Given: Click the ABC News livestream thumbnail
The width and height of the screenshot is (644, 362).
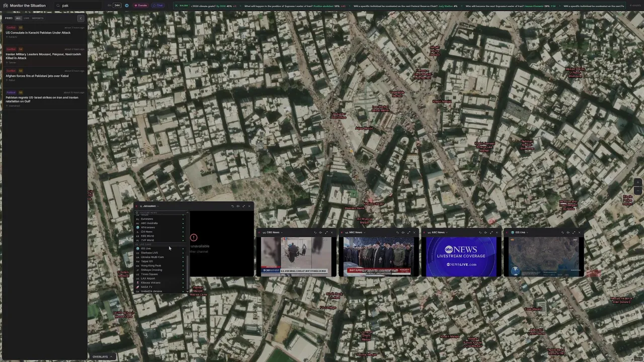Looking at the screenshot, I should coord(462,256).
